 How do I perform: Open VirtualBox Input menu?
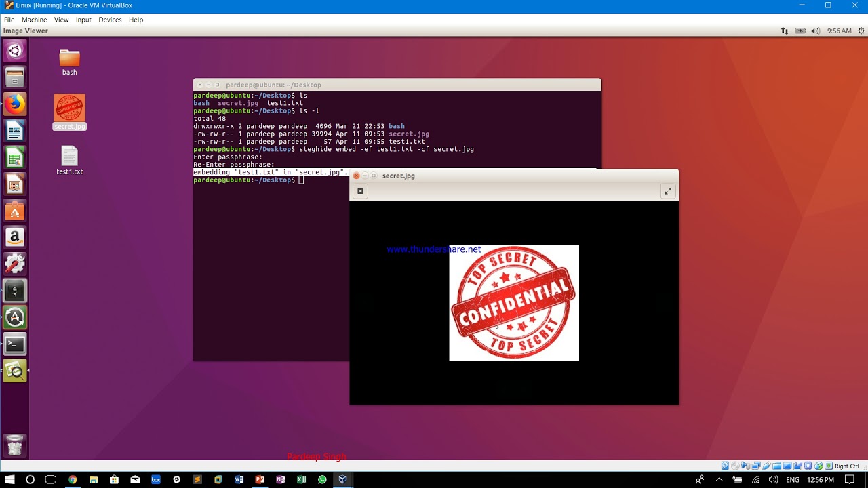[83, 20]
